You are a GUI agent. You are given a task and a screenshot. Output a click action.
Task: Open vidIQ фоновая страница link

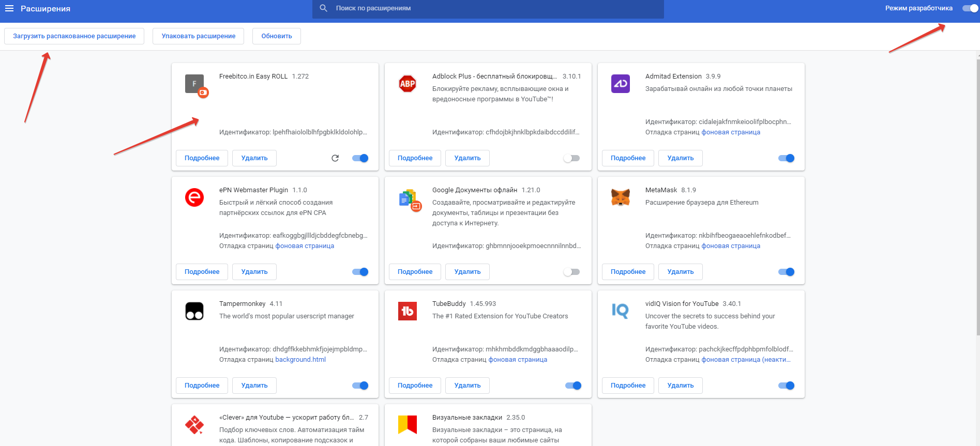(746, 360)
